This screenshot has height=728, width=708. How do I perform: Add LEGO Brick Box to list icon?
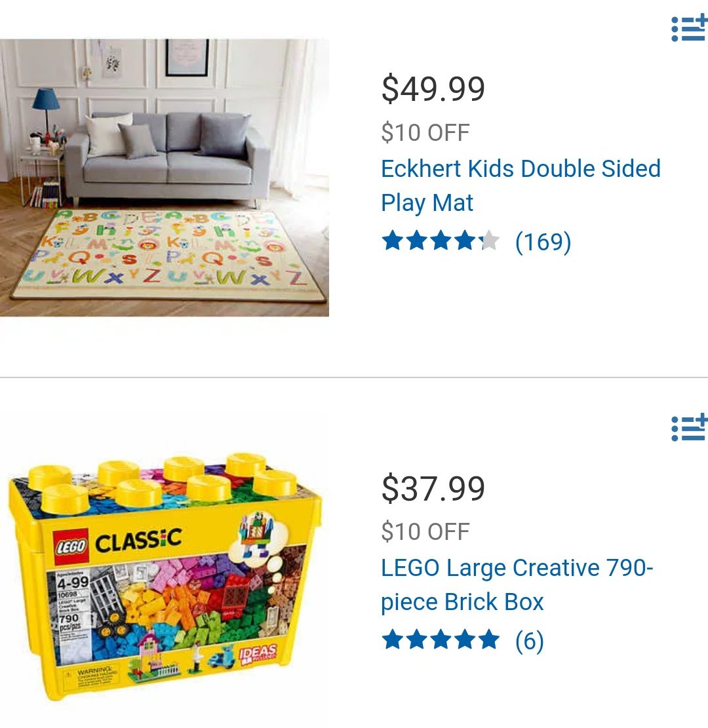[x=690, y=428]
